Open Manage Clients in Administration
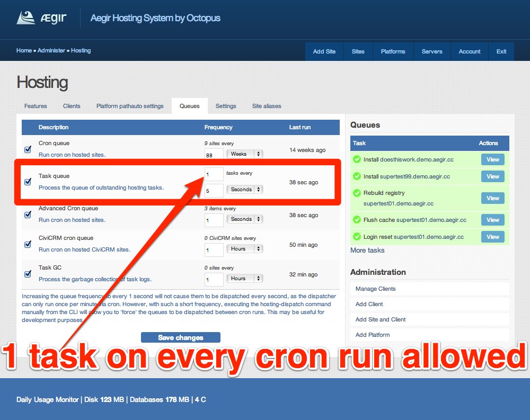 pyautogui.click(x=430, y=289)
